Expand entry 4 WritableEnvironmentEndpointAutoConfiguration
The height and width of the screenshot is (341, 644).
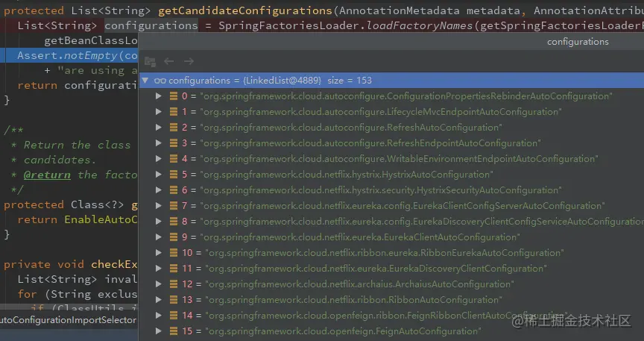click(158, 159)
